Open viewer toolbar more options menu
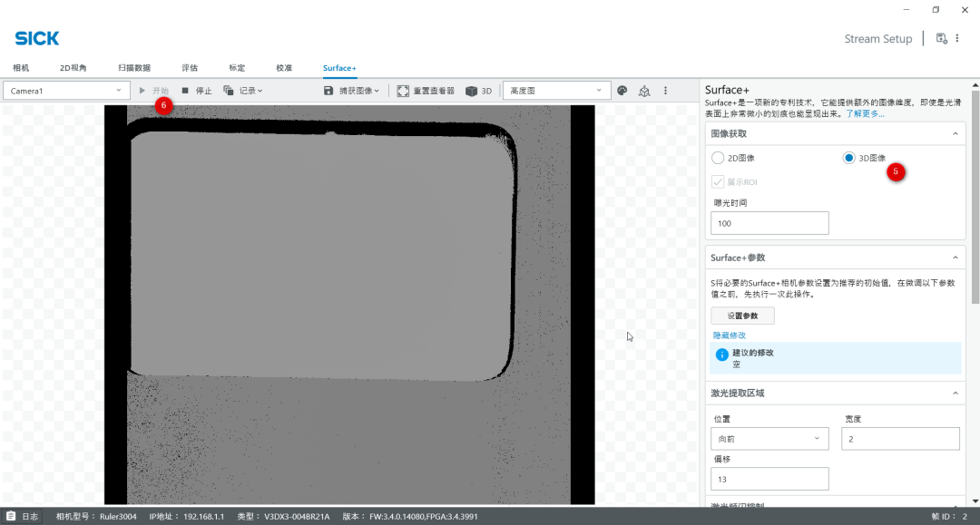The height and width of the screenshot is (525, 980). click(665, 91)
